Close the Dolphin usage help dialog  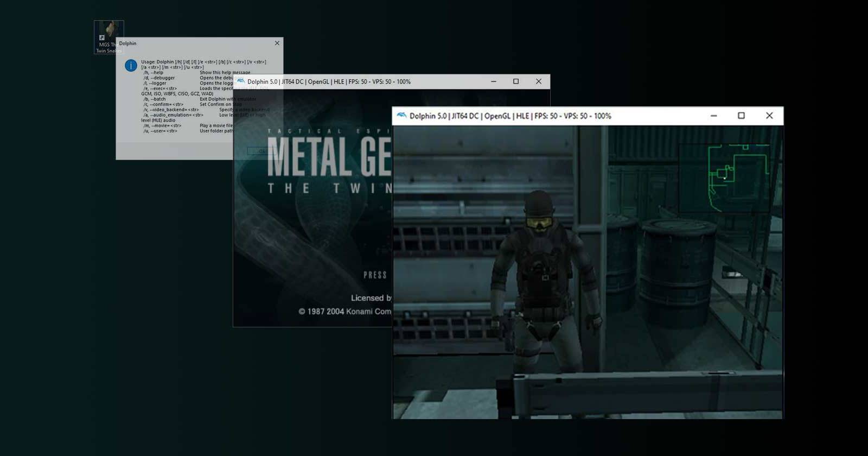pyautogui.click(x=277, y=43)
